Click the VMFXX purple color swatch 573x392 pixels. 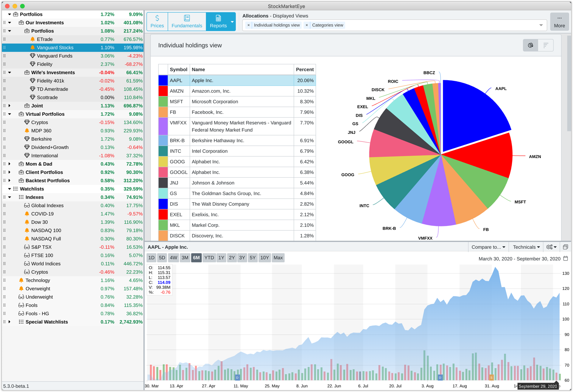click(163, 126)
